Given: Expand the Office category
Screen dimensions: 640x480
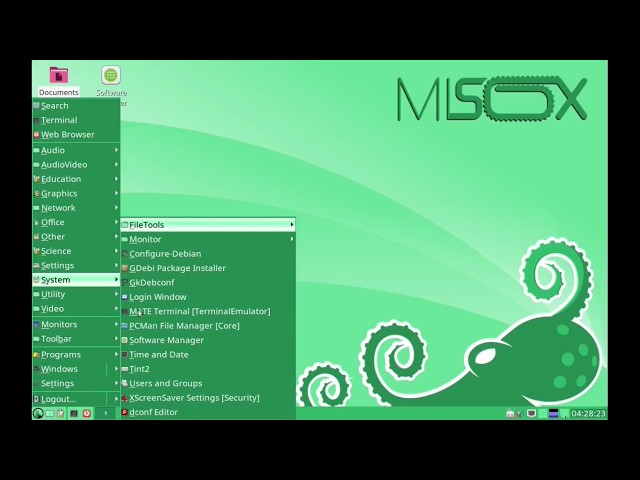Looking at the screenshot, I should click(76, 222).
